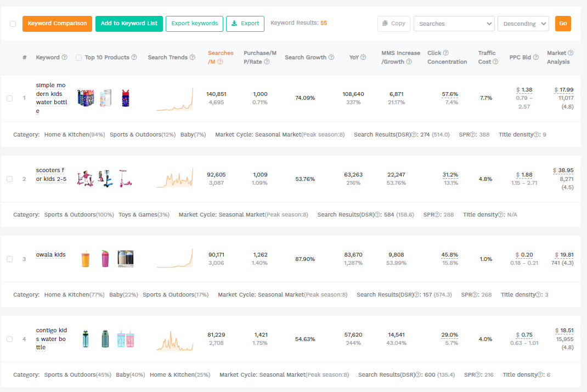Click Search Results(DSR) help icon in scooters row
The width and height of the screenshot is (587, 392).
pos(378,215)
